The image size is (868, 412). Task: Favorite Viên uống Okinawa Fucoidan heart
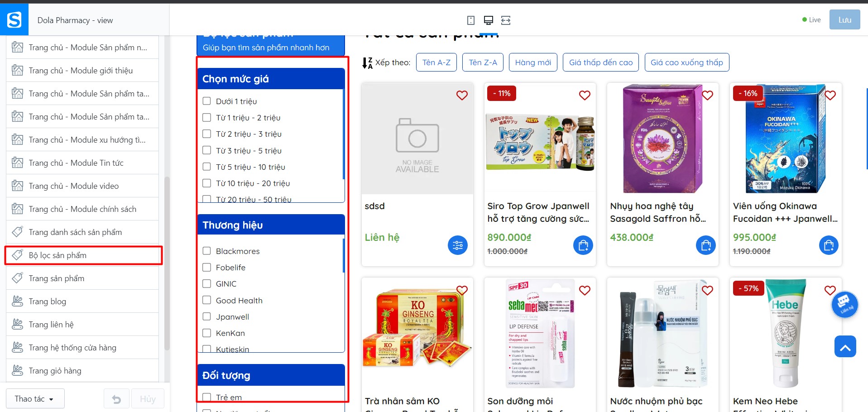pyautogui.click(x=830, y=95)
